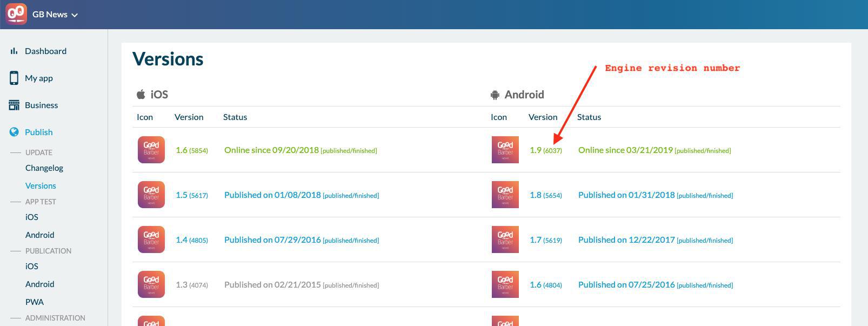Select Versions in the sidebar
Screen dimensions: 868x326
click(41, 185)
